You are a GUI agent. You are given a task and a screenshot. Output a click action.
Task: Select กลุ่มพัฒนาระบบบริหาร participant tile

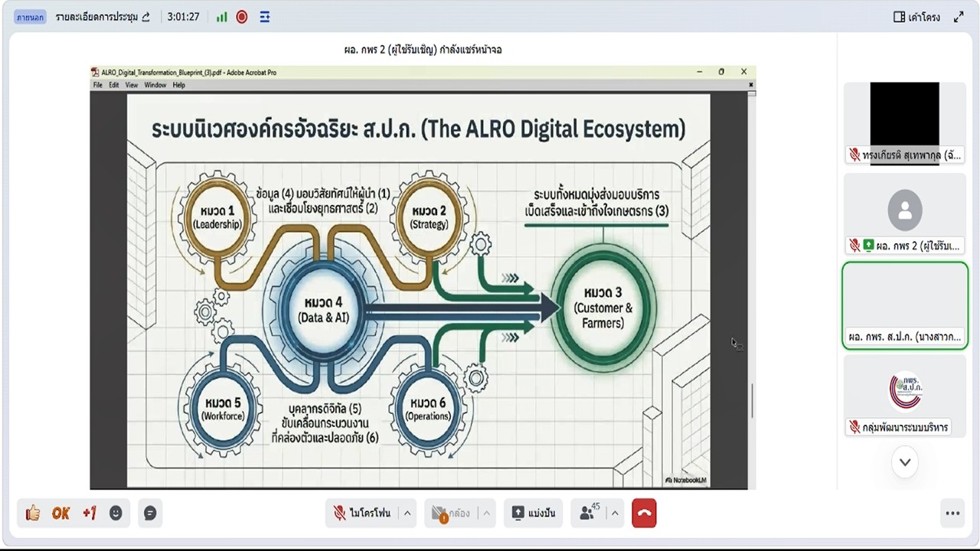point(905,396)
